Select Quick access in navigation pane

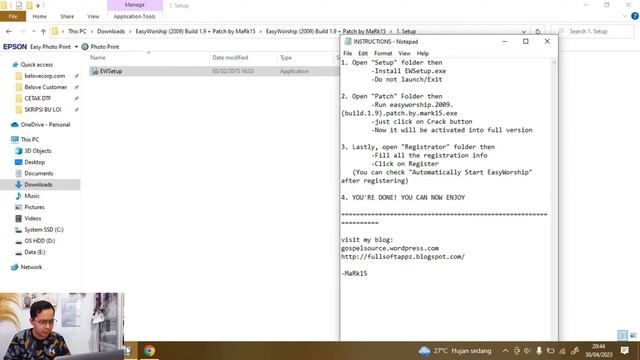point(36,64)
